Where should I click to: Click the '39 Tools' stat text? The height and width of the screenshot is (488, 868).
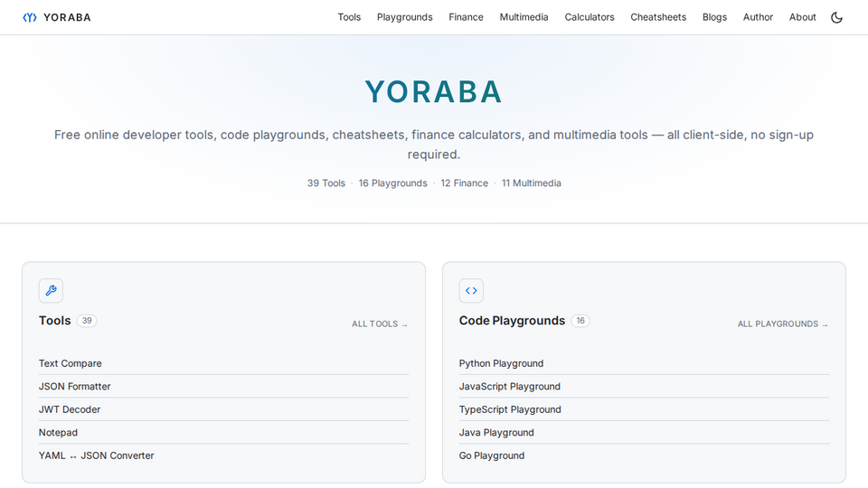point(326,183)
